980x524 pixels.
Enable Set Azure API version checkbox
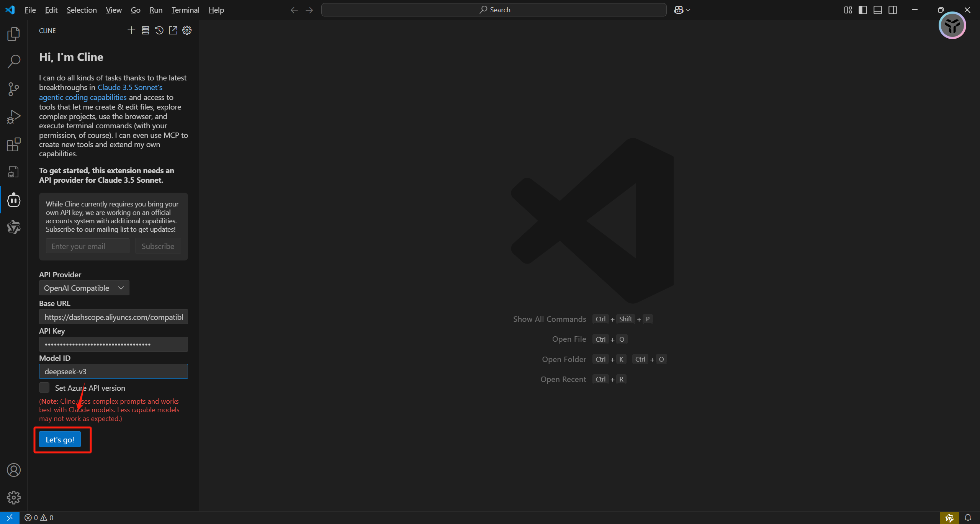[x=44, y=388]
